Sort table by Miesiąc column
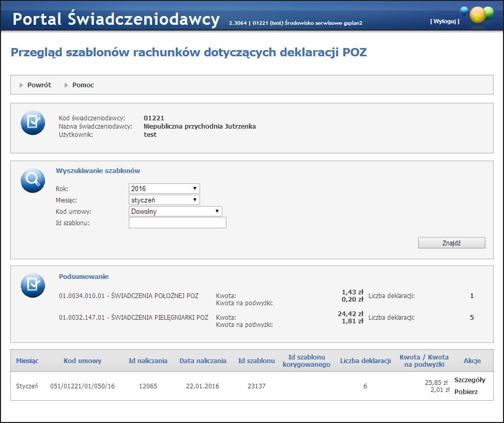Screen dimensions: 504x423 (x=27, y=361)
